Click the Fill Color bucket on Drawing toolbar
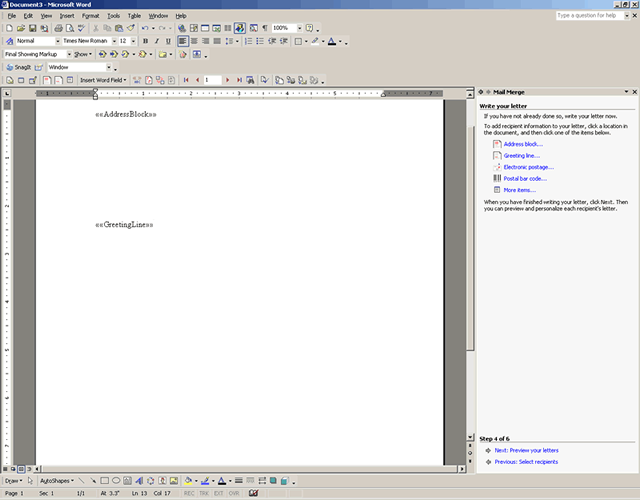Image resolution: width=640 pixels, height=500 pixels. click(x=188, y=481)
